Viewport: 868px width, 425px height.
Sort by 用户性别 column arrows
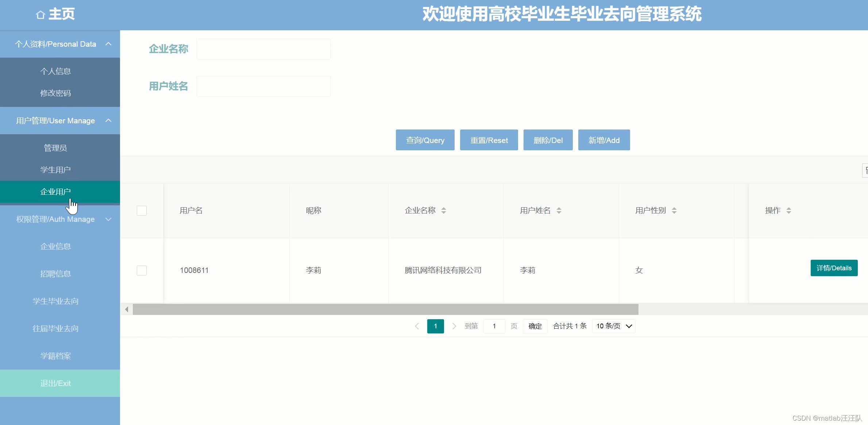click(674, 210)
